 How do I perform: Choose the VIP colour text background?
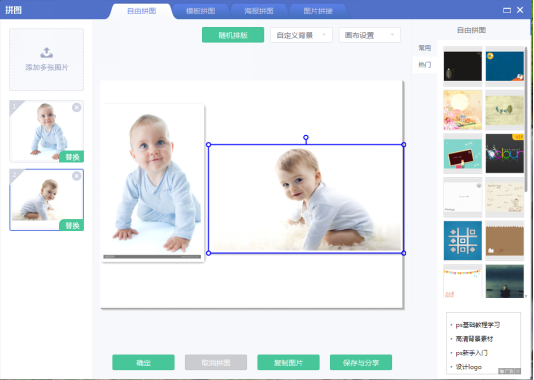pyautogui.click(x=505, y=154)
